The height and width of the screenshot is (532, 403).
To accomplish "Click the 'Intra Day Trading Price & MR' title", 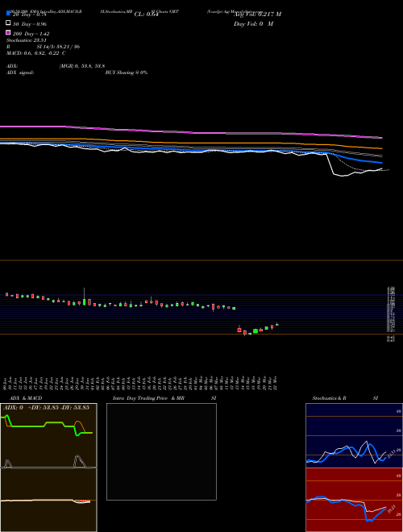I will coord(148,398).
